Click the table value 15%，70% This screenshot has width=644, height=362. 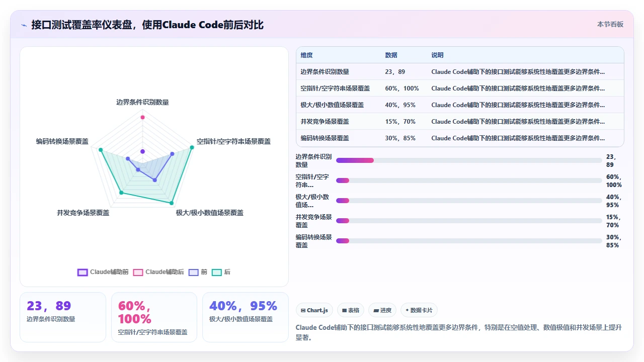[x=400, y=122]
